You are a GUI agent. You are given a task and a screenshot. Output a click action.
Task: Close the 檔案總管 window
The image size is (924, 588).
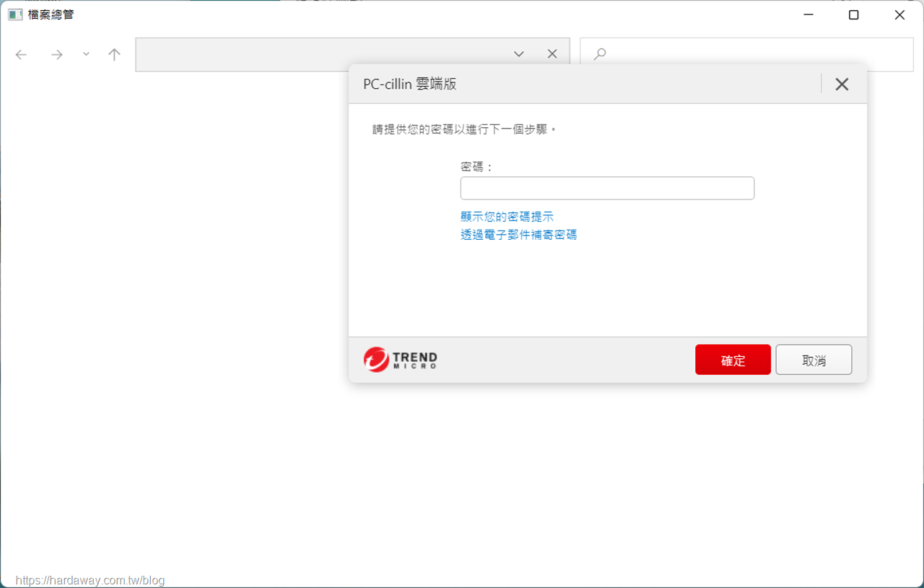[x=899, y=14]
